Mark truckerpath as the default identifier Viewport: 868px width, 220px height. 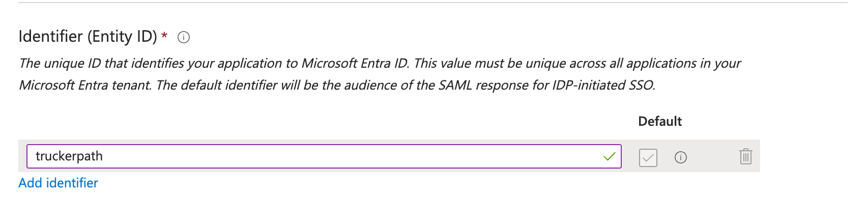tap(648, 157)
